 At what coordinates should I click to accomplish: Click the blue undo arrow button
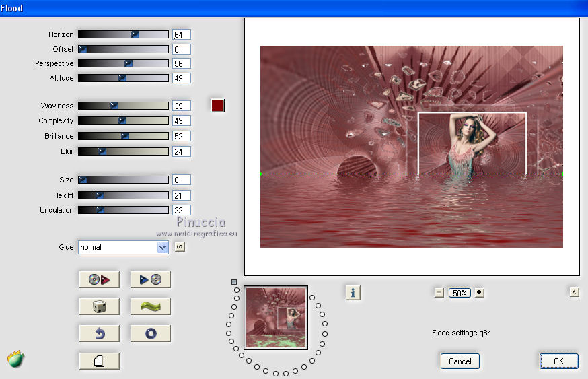tap(100, 334)
